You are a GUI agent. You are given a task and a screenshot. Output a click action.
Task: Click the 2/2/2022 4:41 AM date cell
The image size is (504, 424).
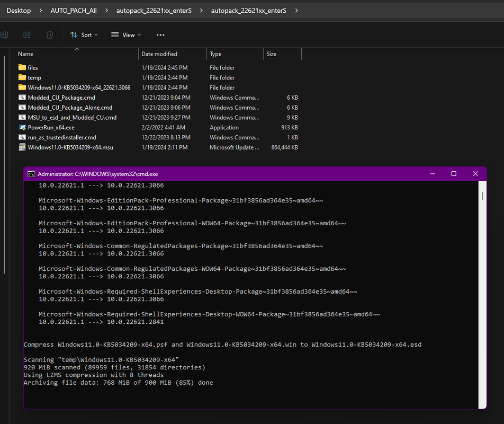(x=163, y=127)
